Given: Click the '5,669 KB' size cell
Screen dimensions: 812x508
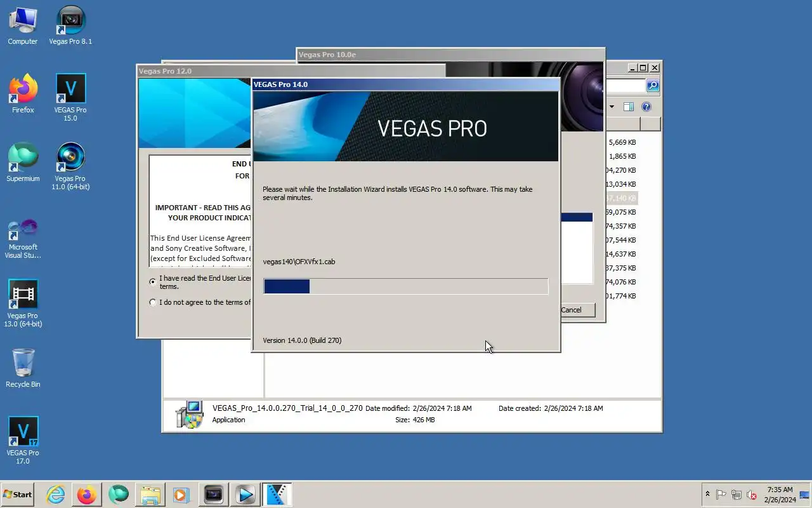Looking at the screenshot, I should pos(622,142).
